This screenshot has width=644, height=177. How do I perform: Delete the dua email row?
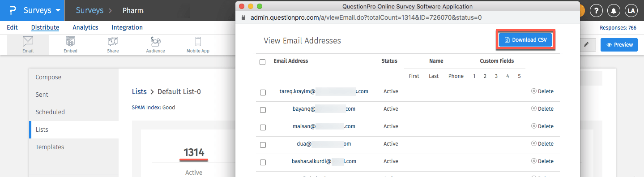click(x=542, y=144)
